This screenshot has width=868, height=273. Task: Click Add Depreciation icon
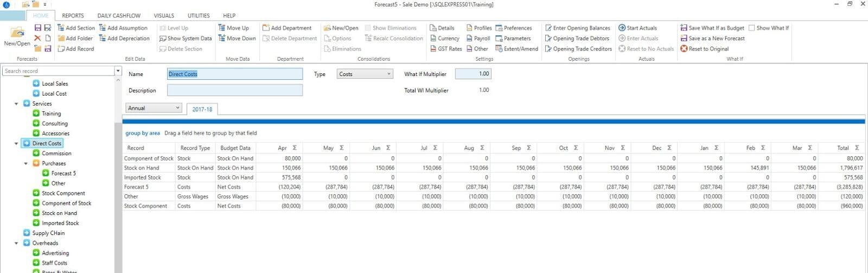tap(103, 39)
